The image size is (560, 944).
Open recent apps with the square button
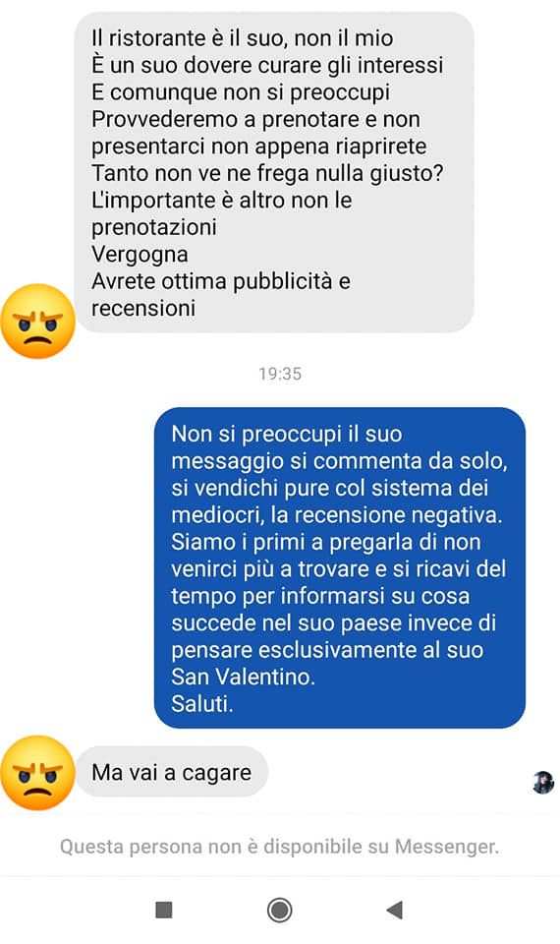coord(164,910)
